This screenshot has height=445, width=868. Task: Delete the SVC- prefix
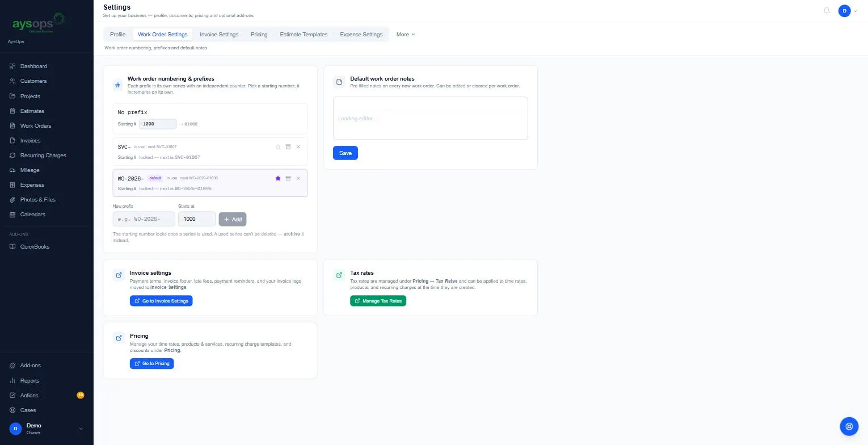298,147
